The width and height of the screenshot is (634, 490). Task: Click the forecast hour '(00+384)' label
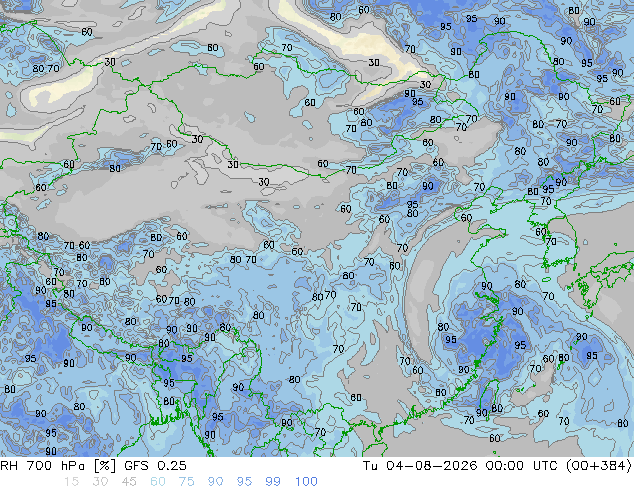[x=598, y=466]
